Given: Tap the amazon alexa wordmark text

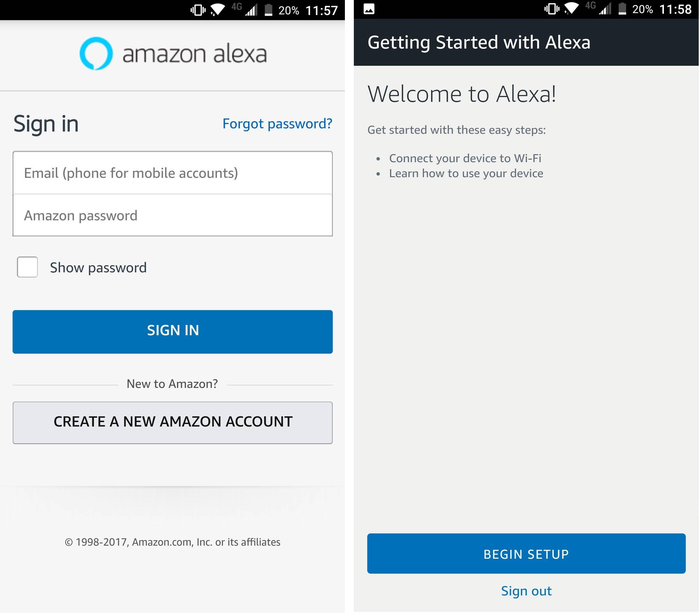Looking at the screenshot, I should click(194, 54).
